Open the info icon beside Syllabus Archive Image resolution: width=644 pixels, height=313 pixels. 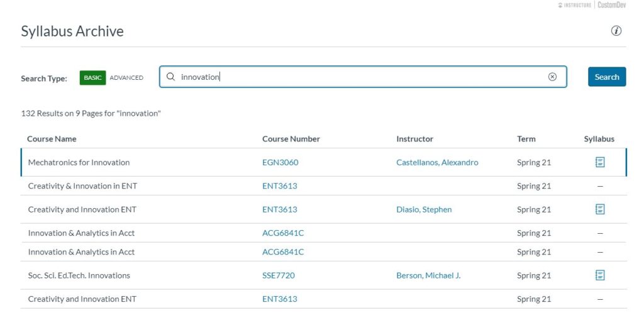tap(616, 31)
